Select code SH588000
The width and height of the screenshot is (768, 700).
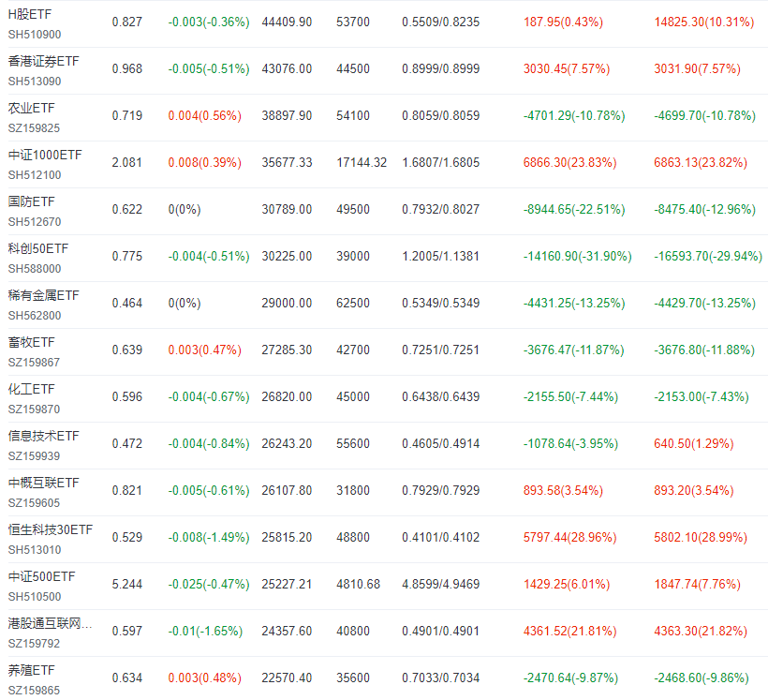pyautogui.click(x=35, y=269)
